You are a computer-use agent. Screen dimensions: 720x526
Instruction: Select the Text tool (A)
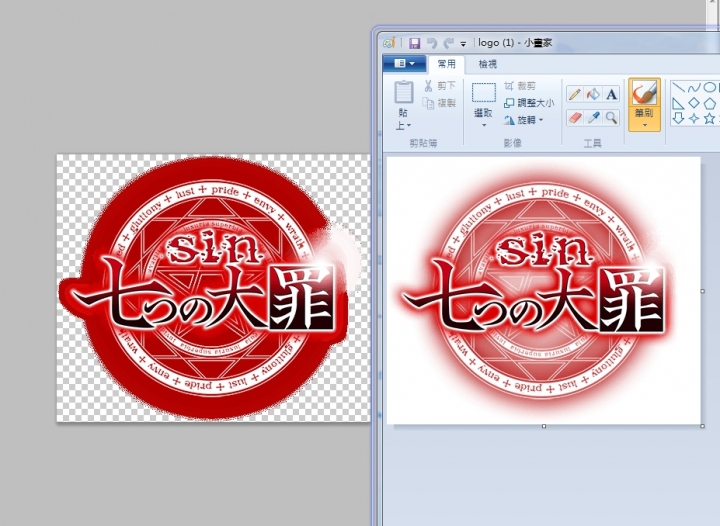click(611, 94)
